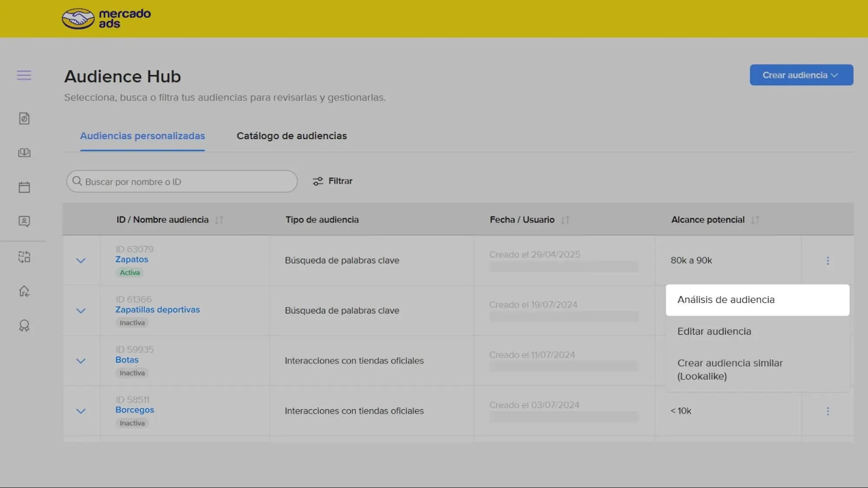Click the ID 58511 text

tap(132, 400)
